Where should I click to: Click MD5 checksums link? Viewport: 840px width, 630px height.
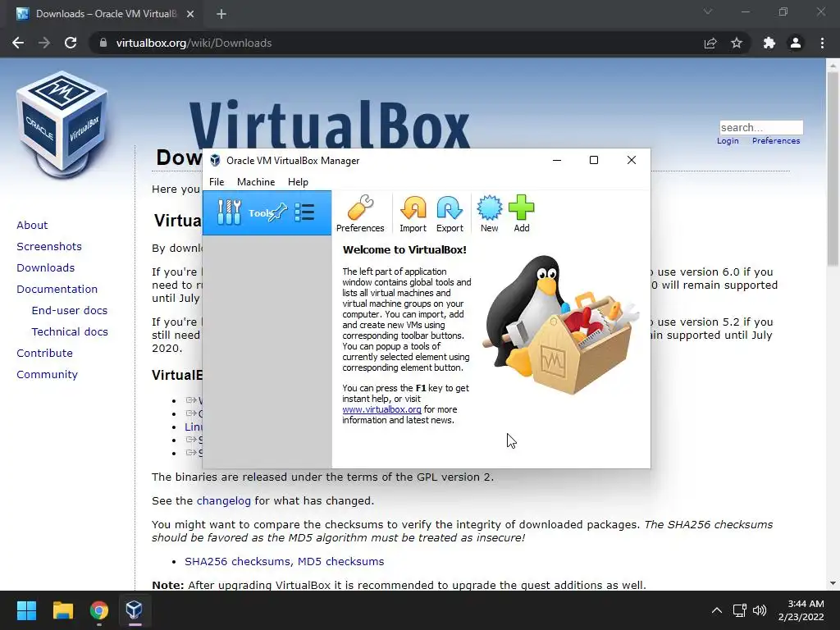pyautogui.click(x=340, y=561)
